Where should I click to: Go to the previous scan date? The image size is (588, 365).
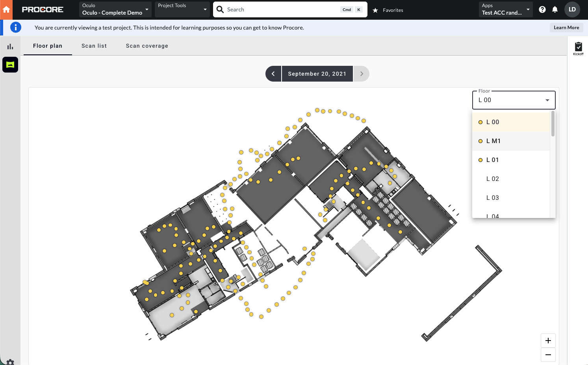pyautogui.click(x=273, y=74)
